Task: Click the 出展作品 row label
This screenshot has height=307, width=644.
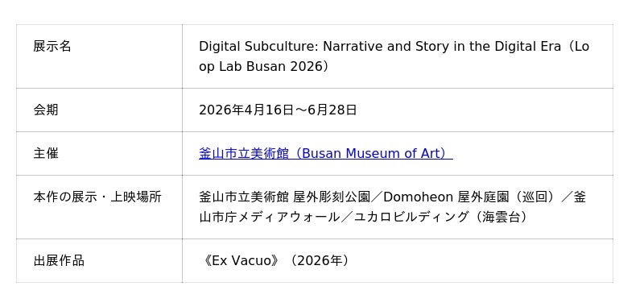Action: [x=59, y=260]
